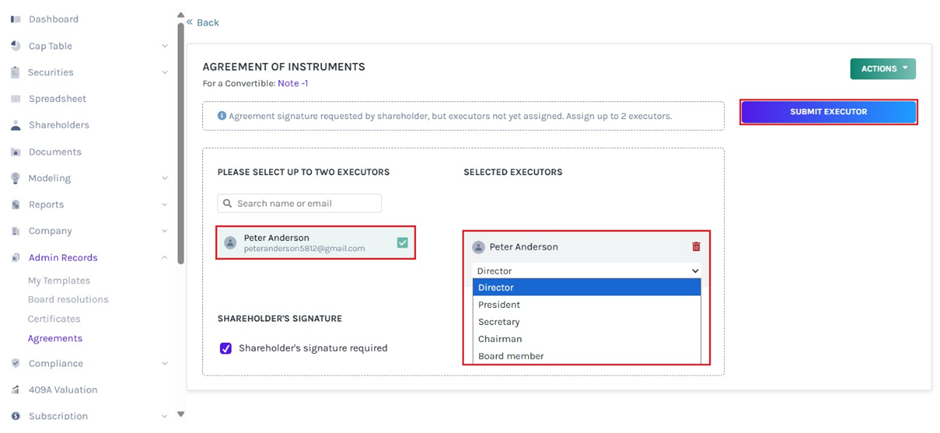Expand the Cap Table menu chevron

tap(165, 46)
